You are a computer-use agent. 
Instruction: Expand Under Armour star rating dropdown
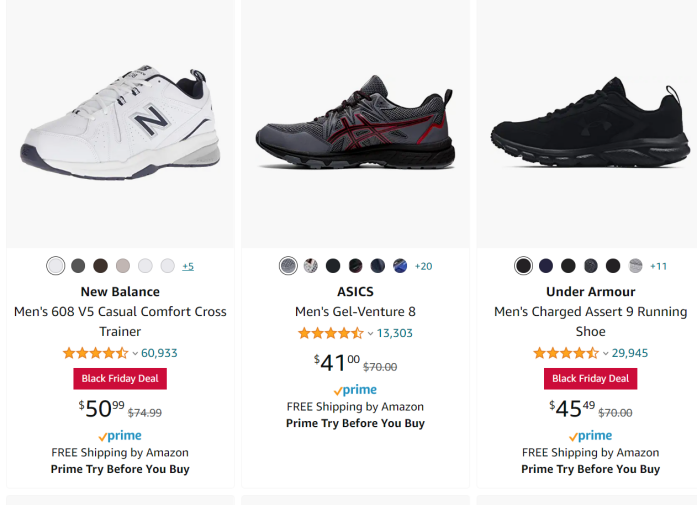(x=605, y=353)
